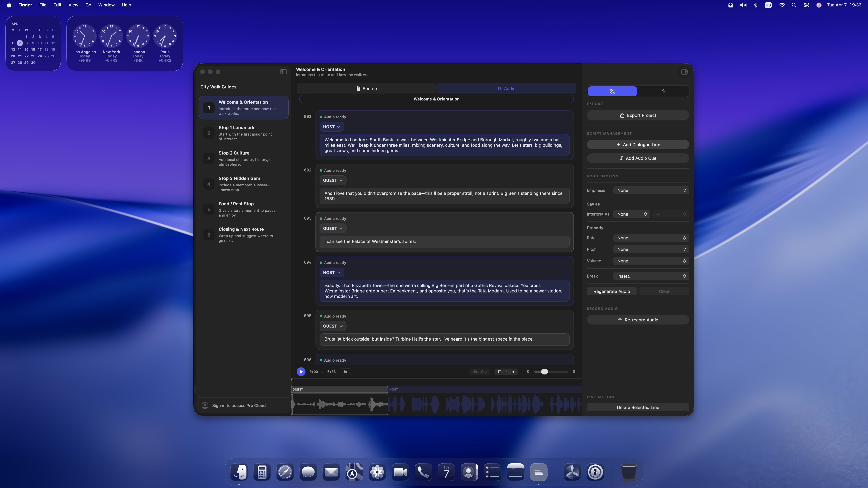Open Calendar from the Dock
The image size is (868, 488).
click(447, 472)
